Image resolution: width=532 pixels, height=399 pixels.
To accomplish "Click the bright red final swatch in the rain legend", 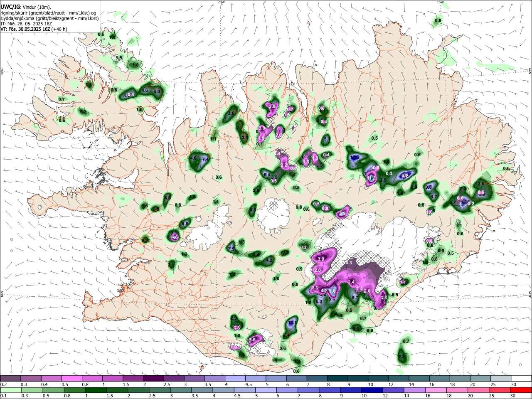I will 521,390.
